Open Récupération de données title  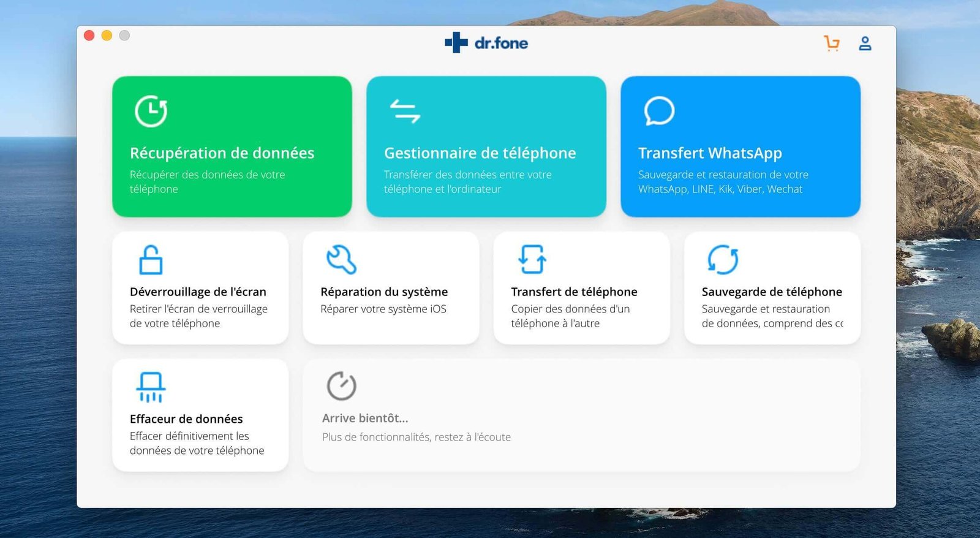[x=222, y=153]
